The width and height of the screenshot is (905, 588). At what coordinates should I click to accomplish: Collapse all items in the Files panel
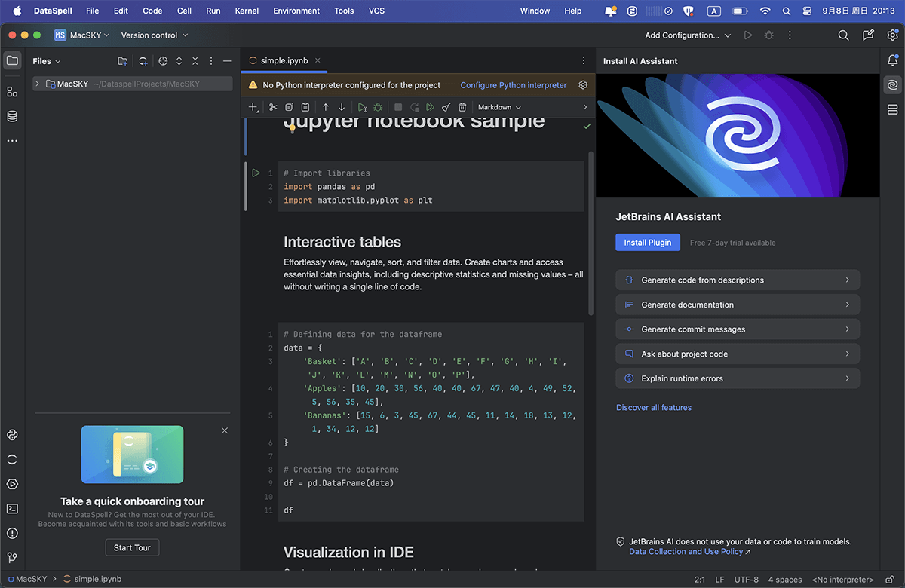195,61
